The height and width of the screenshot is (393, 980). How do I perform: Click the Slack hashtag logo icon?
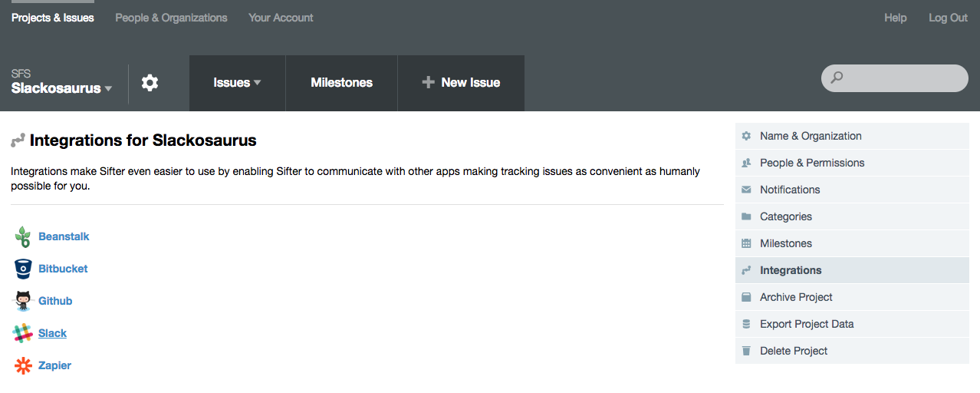pyautogui.click(x=22, y=333)
